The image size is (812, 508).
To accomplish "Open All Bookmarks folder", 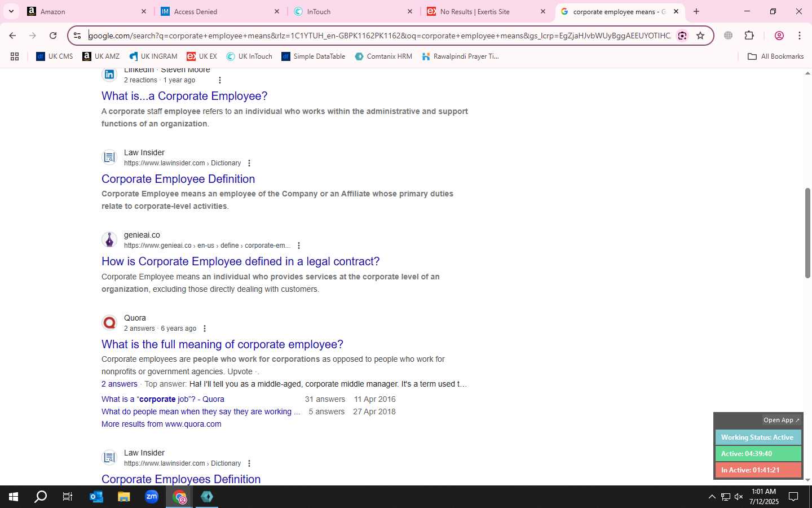I will (x=775, y=56).
